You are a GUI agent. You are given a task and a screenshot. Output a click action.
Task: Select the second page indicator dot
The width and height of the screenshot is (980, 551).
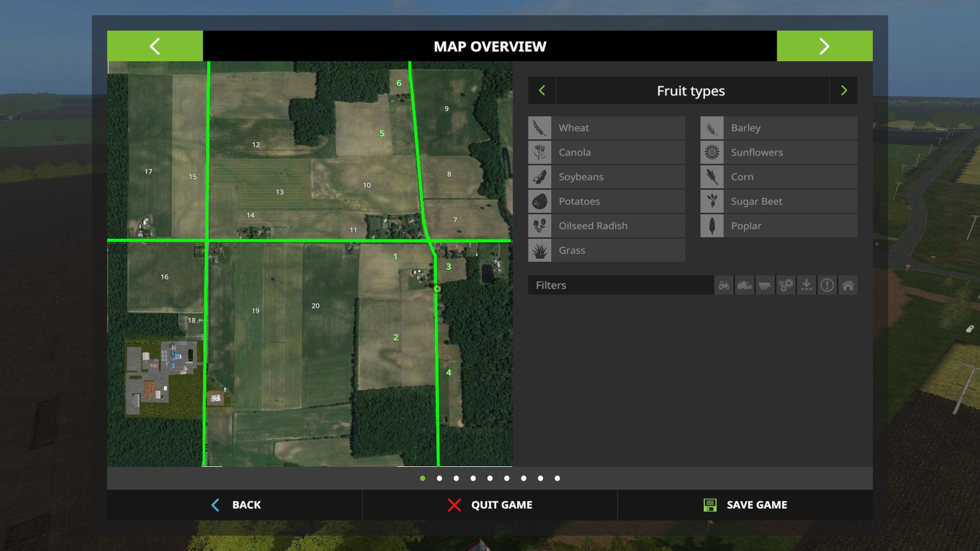click(x=439, y=479)
